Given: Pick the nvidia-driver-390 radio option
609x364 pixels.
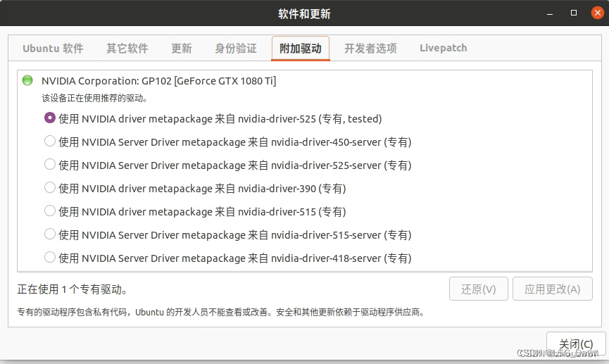Looking at the screenshot, I should pyautogui.click(x=50, y=188).
